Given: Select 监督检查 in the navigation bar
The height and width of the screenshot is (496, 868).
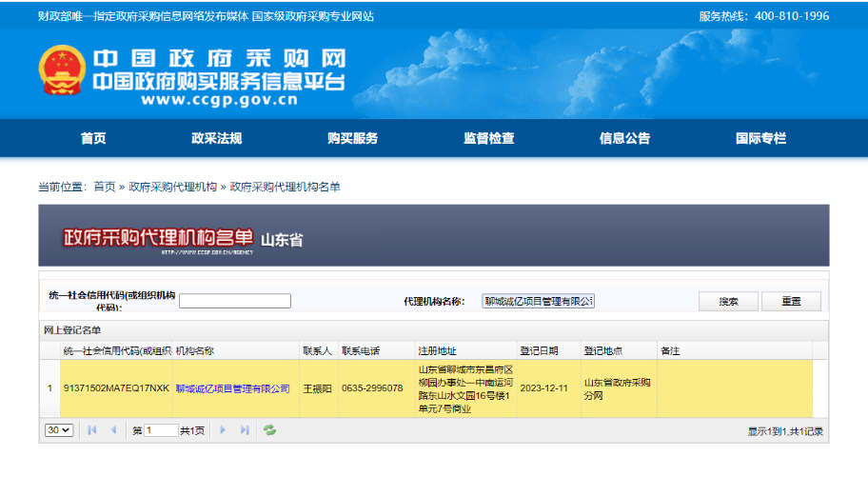Looking at the screenshot, I should pyautogui.click(x=489, y=138).
